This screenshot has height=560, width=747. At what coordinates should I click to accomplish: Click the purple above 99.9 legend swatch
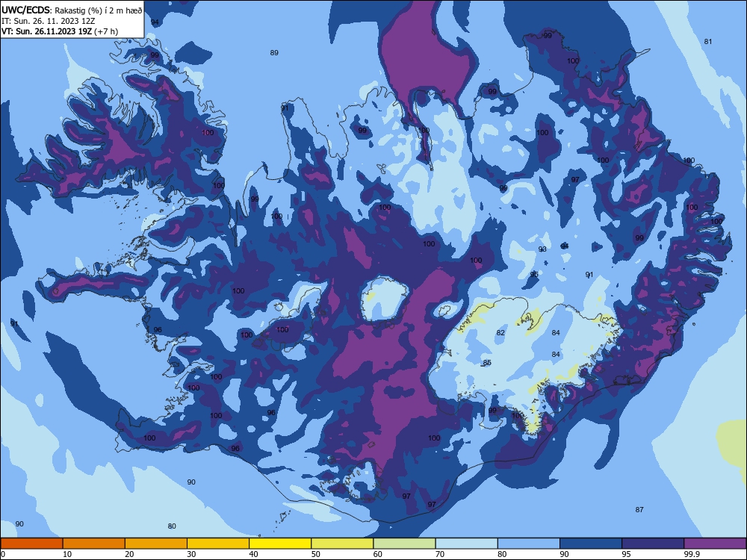click(x=715, y=544)
